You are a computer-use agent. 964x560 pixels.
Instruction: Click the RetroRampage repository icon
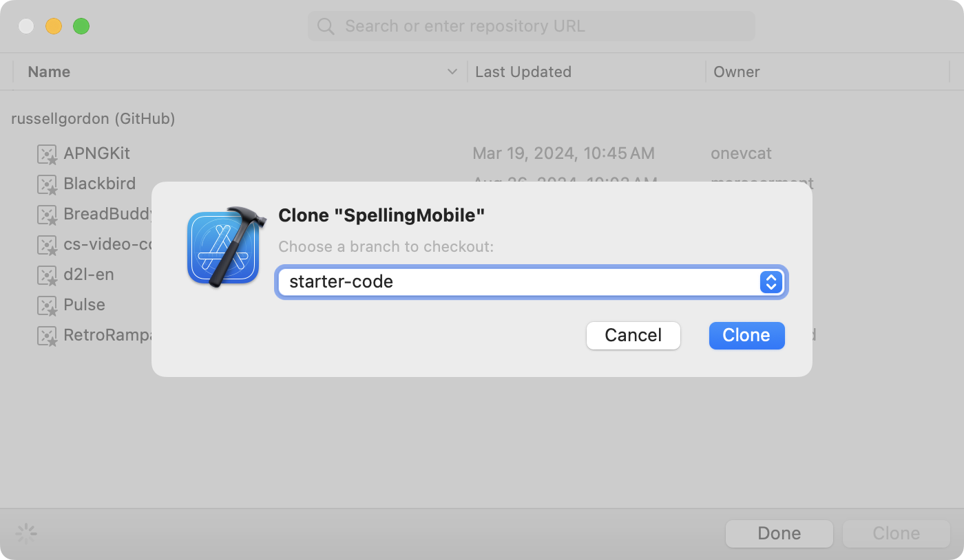47,336
